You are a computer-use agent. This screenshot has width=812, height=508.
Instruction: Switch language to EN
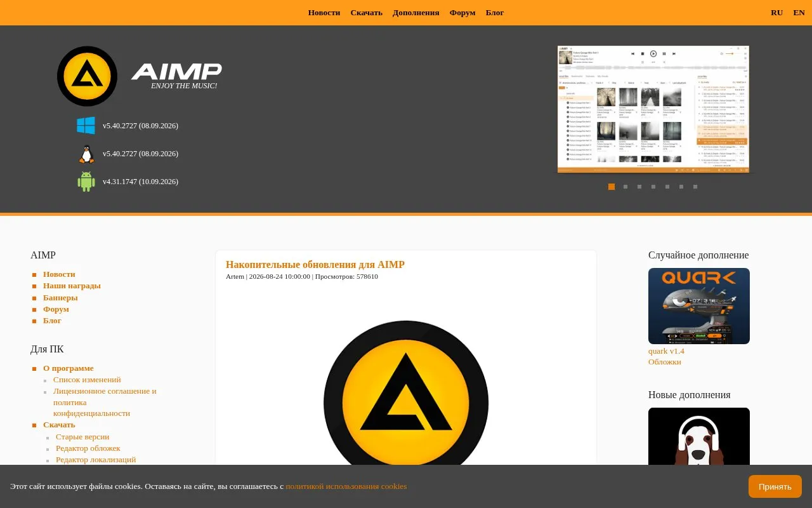[x=799, y=13]
